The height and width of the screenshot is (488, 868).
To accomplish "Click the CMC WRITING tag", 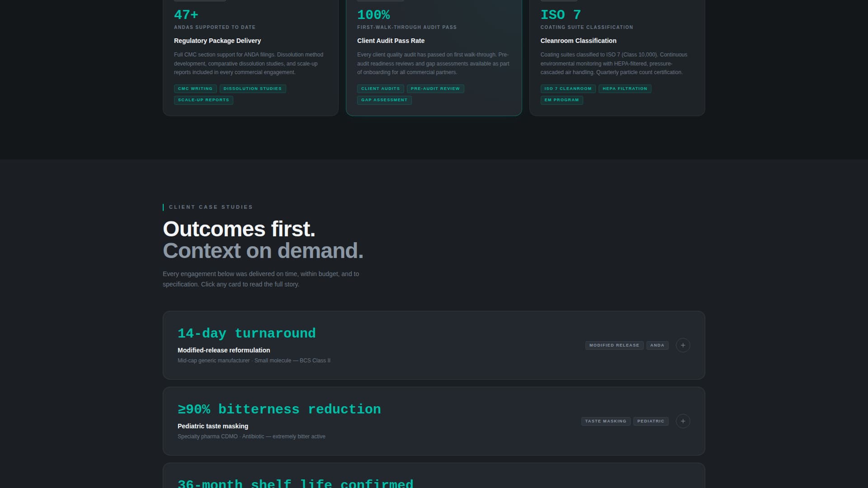I will [x=195, y=89].
